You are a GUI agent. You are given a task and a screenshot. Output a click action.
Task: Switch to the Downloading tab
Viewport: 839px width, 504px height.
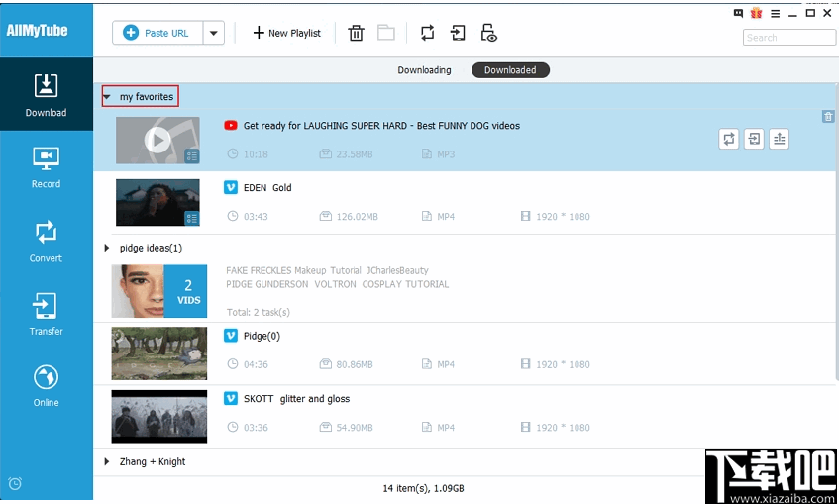(424, 70)
